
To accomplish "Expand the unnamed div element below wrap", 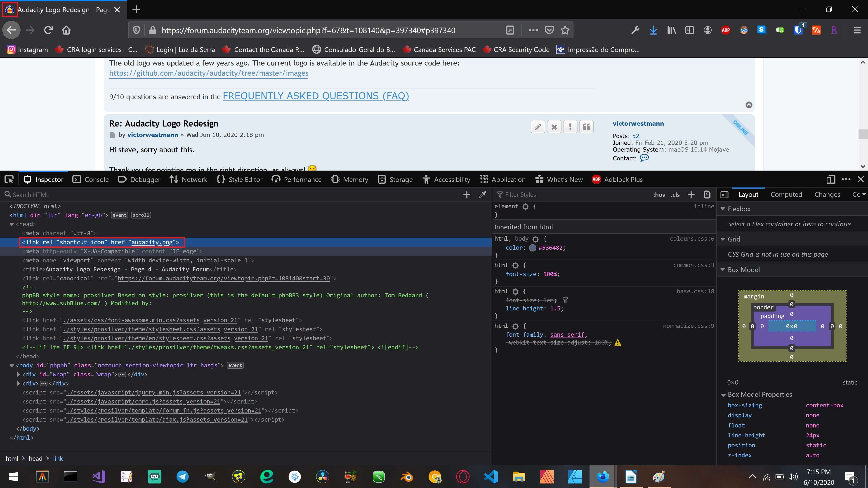I will pos(18,384).
